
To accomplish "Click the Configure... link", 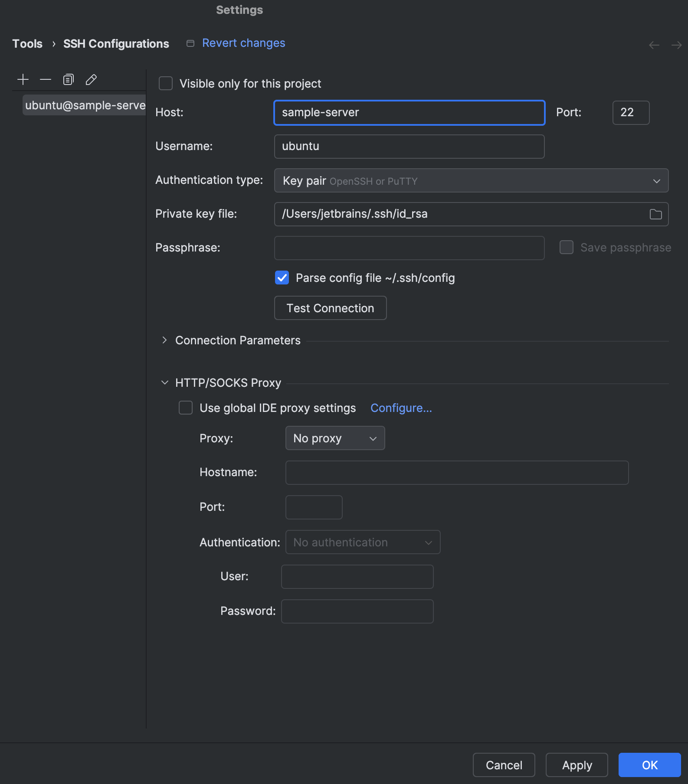I will tap(401, 408).
